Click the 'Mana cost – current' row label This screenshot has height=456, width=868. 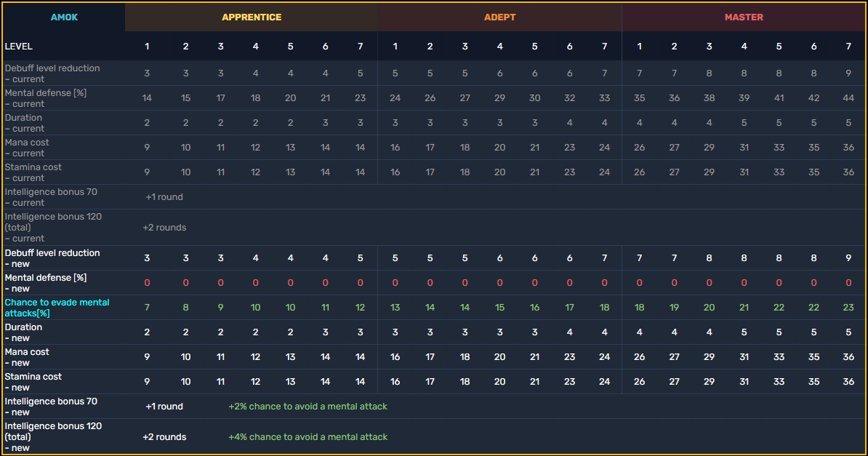[27, 148]
